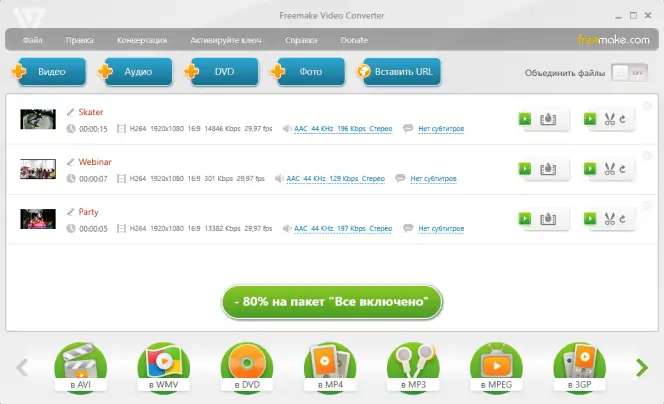Open Party audio track AAC 197 Kbps options
The width and height of the screenshot is (664, 404).
(x=343, y=229)
